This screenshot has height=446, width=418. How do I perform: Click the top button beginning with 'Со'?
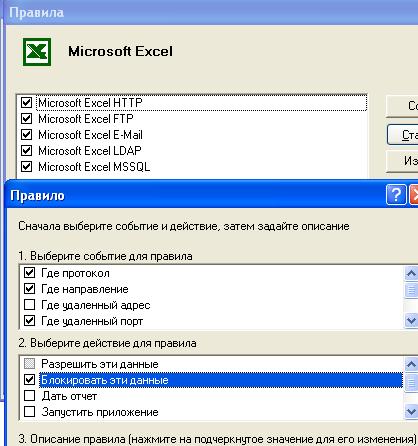[402, 106]
